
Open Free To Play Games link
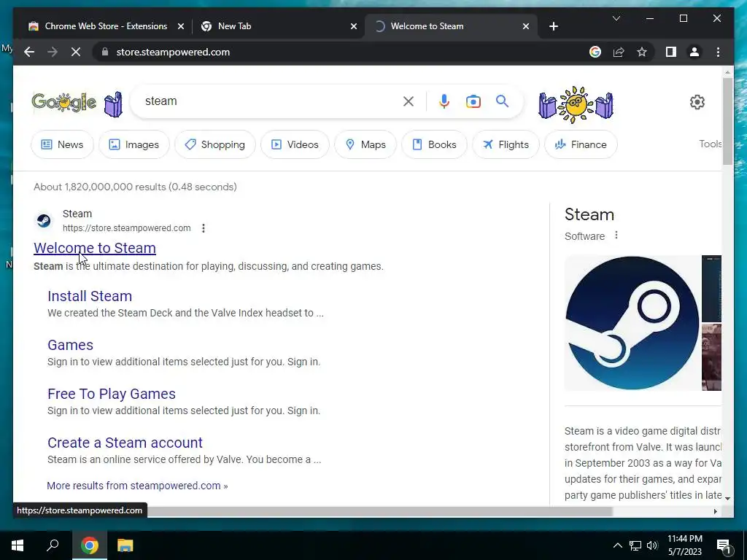(x=112, y=394)
